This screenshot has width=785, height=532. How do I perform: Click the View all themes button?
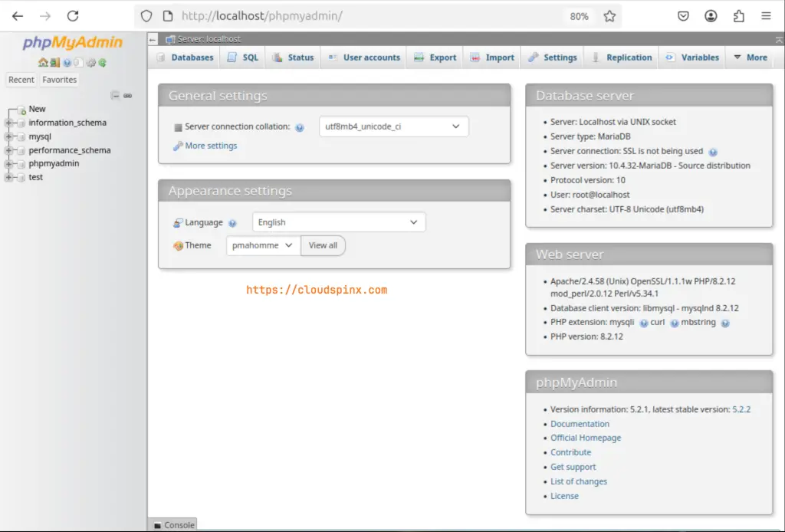[323, 245]
